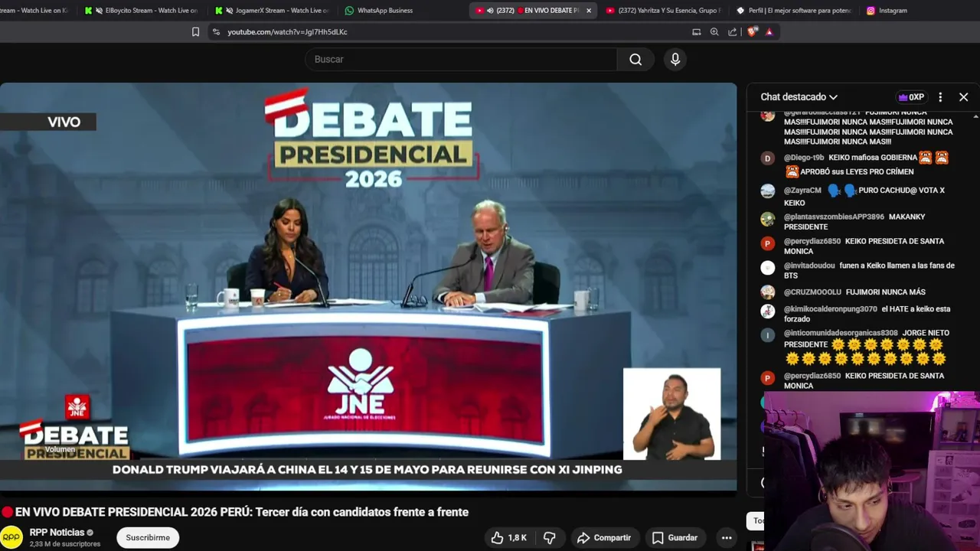Click username @invitadoudou in chat
Screen dimensions: 980x551
click(x=809, y=266)
